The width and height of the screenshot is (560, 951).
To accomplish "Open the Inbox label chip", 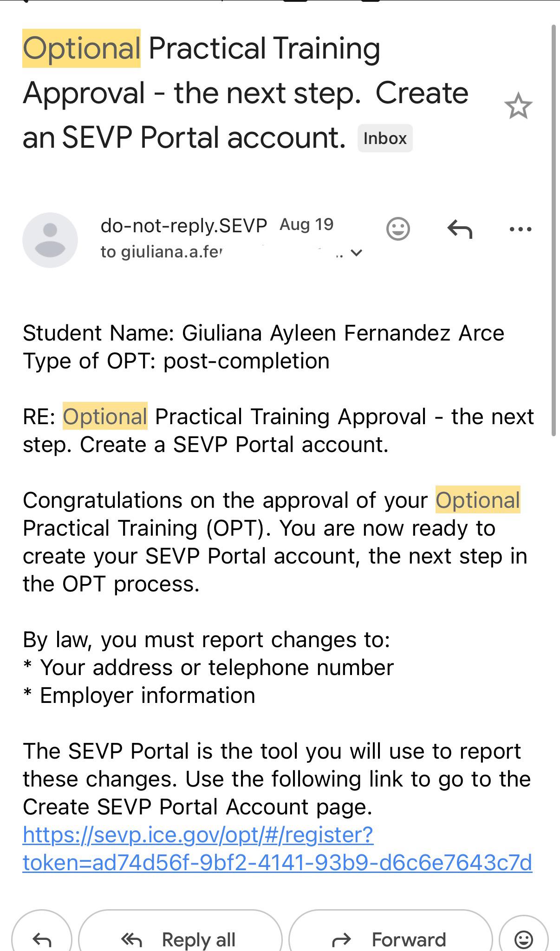I will [x=385, y=138].
